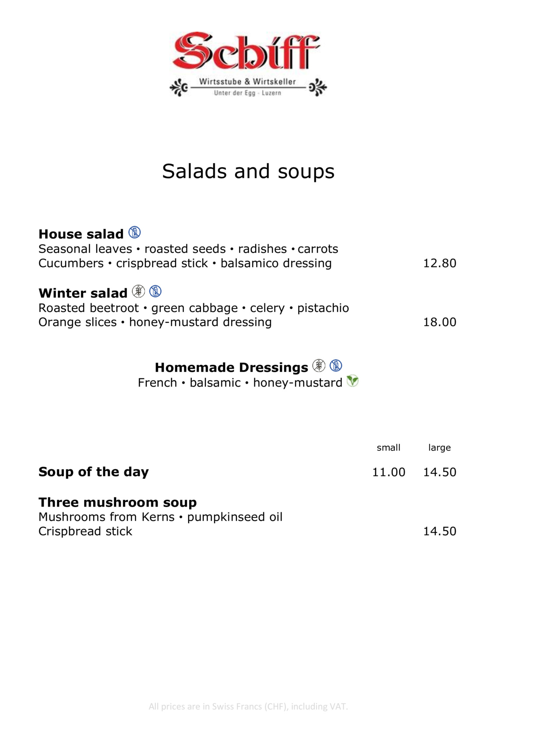Click the 'Salads and soups' page title
535x756 pixels.
248,171
